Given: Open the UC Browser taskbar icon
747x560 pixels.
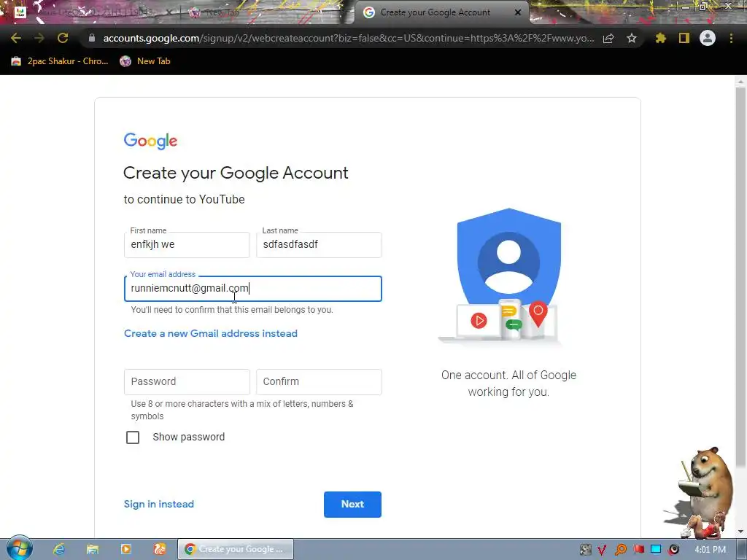Looking at the screenshot, I should 160,550.
